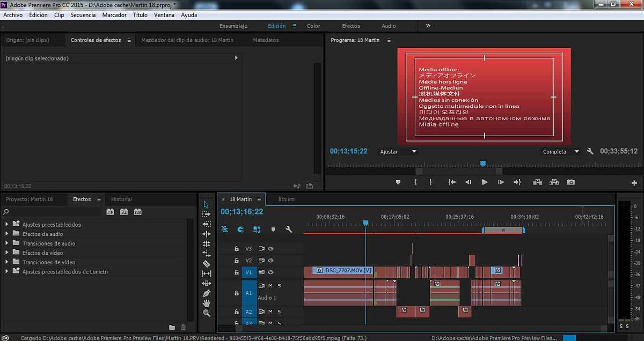Click the Effects panel search field
This screenshot has width=644, height=341.
coord(51,212)
